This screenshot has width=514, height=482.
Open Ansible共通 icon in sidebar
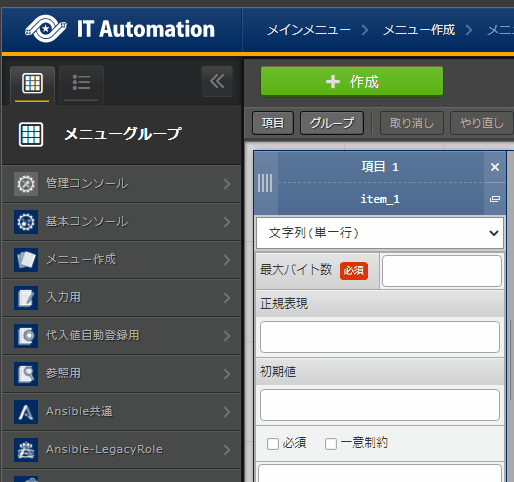[x=26, y=412]
